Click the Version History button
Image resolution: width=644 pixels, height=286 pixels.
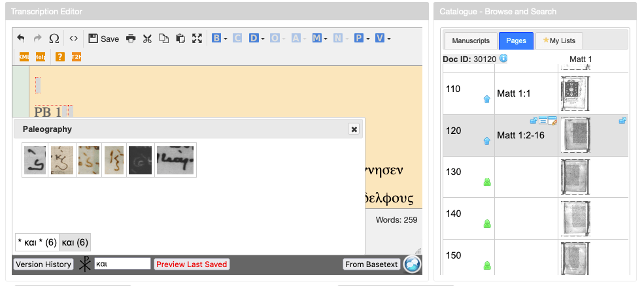pos(43,264)
